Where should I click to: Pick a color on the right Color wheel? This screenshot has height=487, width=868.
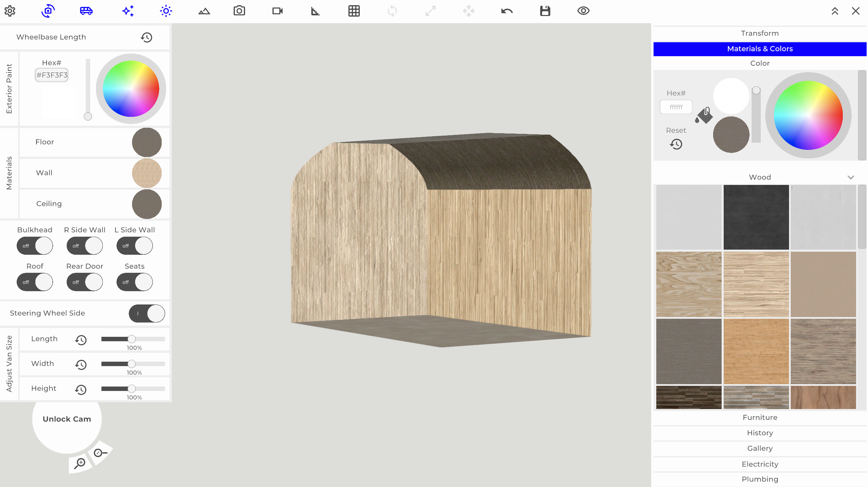pyautogui.click(x=808, y=115)
